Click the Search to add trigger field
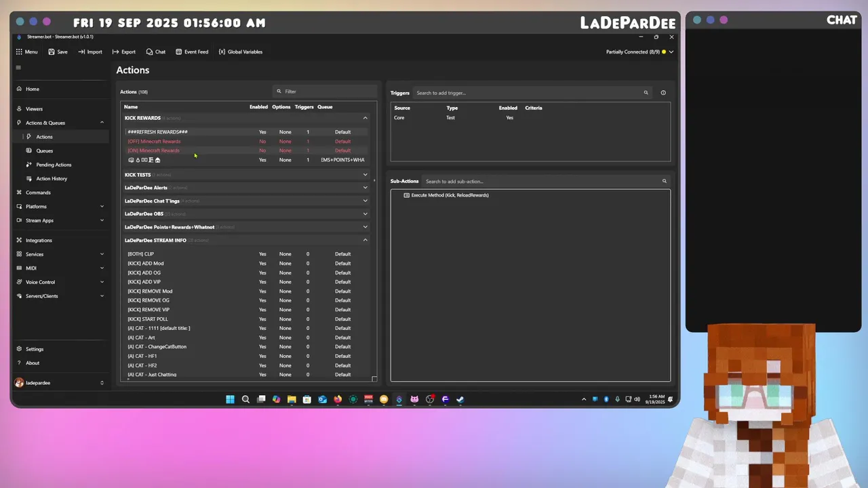 (x=532, y=93)
